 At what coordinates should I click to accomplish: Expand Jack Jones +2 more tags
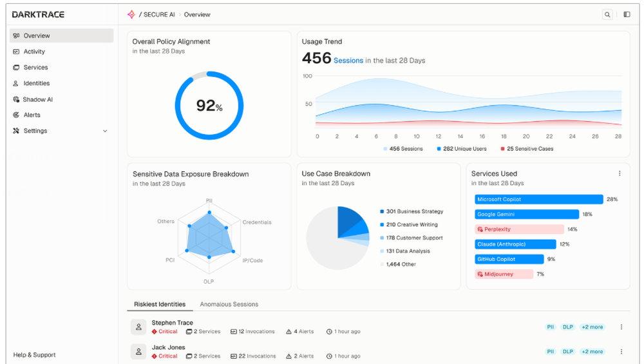pyautogui.click(x=592, y=352)
